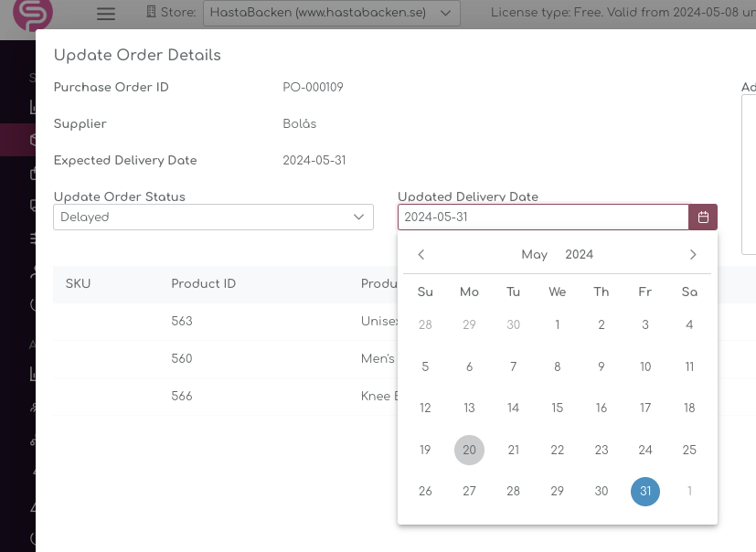Click Product ID 560 cell
This screenshot has height=552, width=756.
182,358
